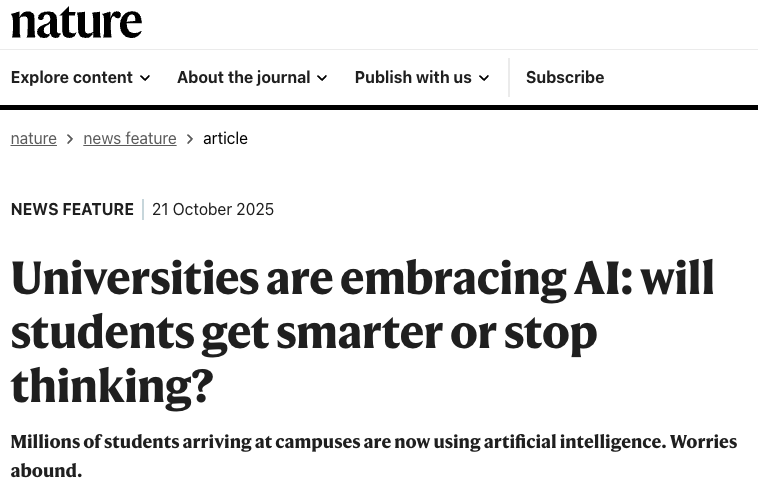Image resolution: width=758 pixels, height=498 pixels.
Task: Click the NEWS FEATURE category label
Action: click(72, 209)
